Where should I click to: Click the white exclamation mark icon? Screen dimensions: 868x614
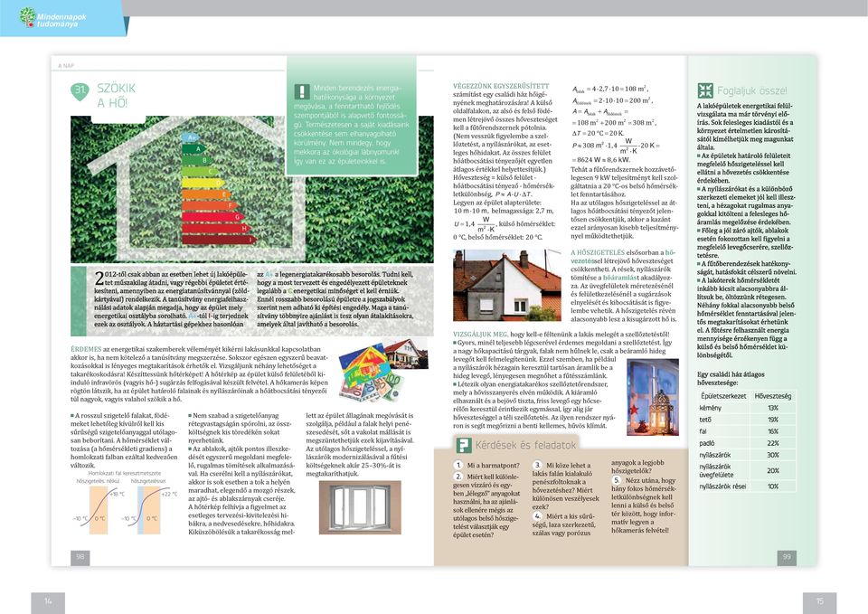coord(302,91)
